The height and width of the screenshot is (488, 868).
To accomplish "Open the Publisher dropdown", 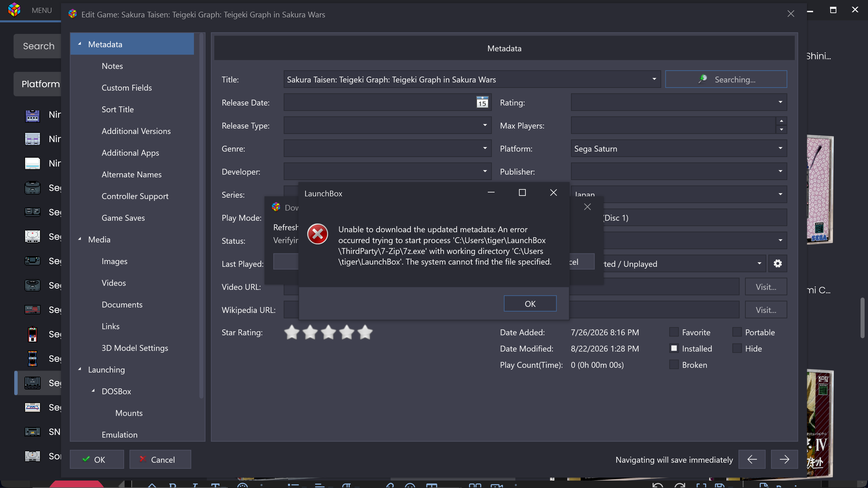I will click(780, 171).
